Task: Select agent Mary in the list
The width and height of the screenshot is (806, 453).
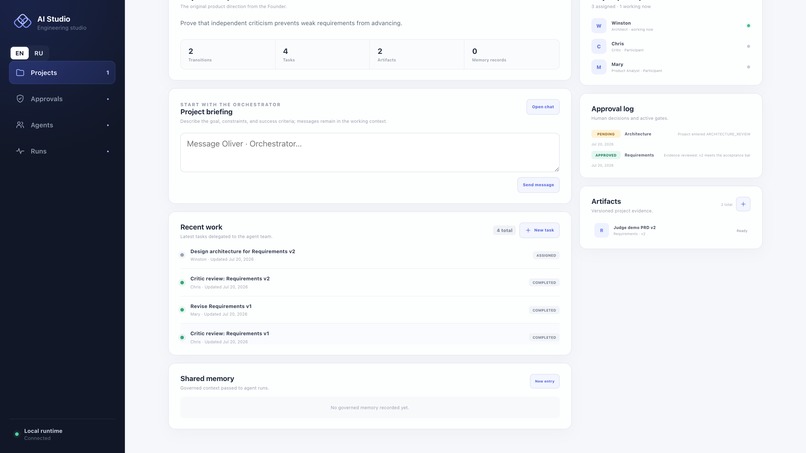Action: (671, 67)
